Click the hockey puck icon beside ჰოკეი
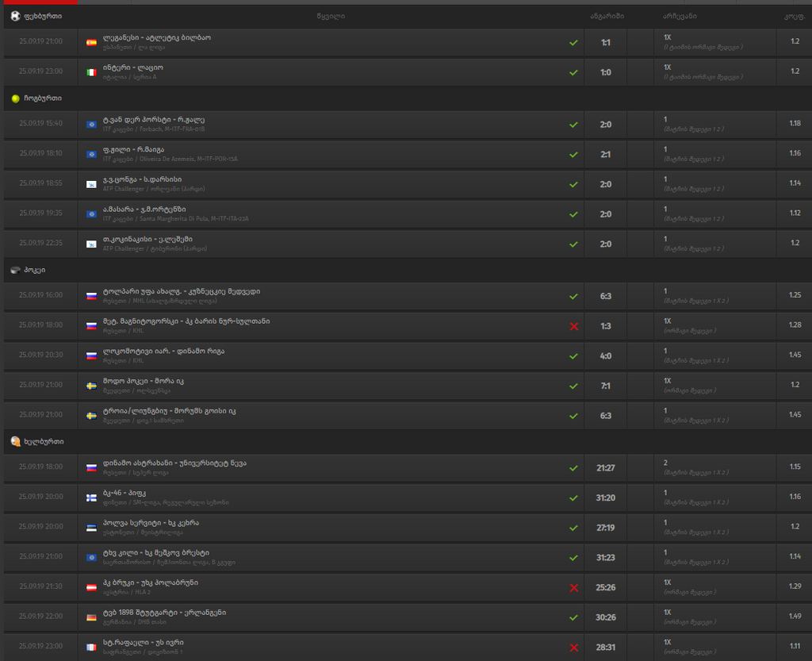Image resolution: width=812 pixels, height=661 pixels. tap(16, 270)
